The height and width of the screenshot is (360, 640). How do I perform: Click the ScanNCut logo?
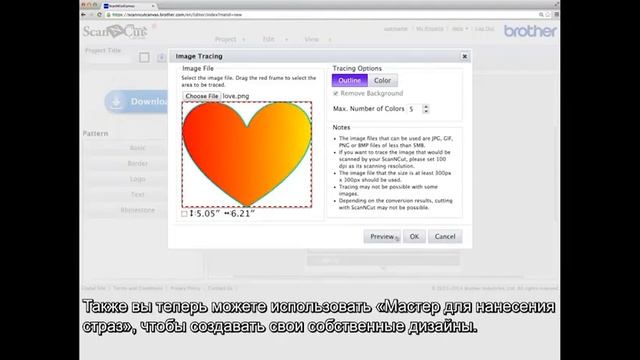click(115, 32)
